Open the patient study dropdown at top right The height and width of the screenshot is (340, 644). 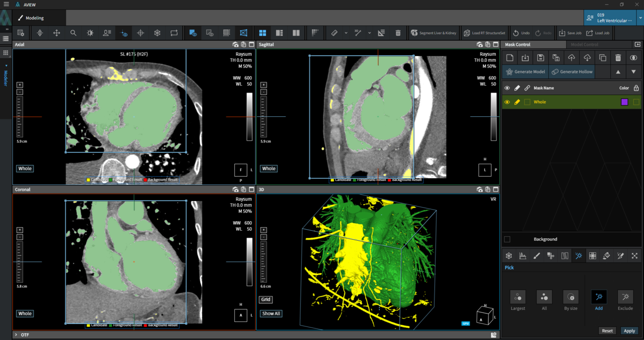(x=640, y=18)
